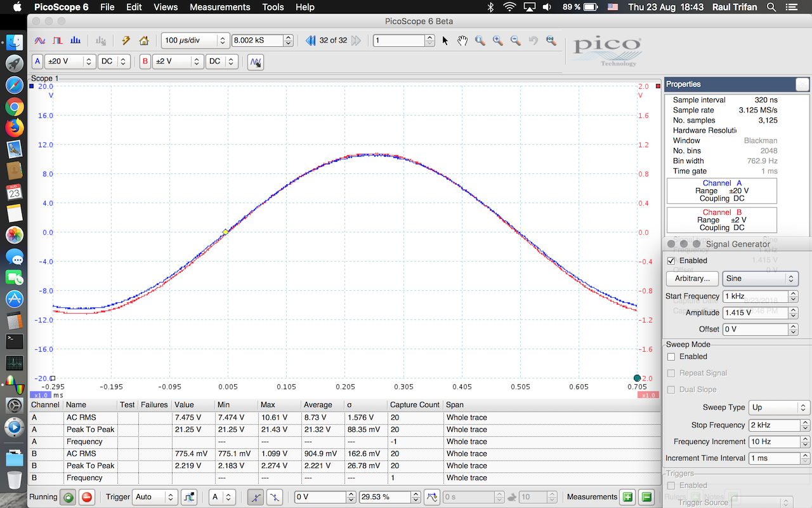Switch to Persistence mode icon
This screenshot has width=812, height=508.
[58, 41]
